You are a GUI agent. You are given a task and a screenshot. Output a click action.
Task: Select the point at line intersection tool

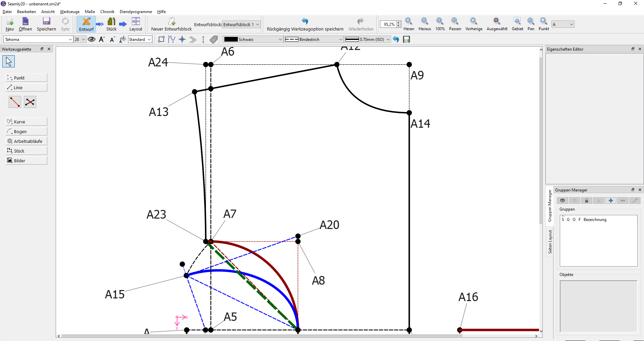click(x=30, y=102)
